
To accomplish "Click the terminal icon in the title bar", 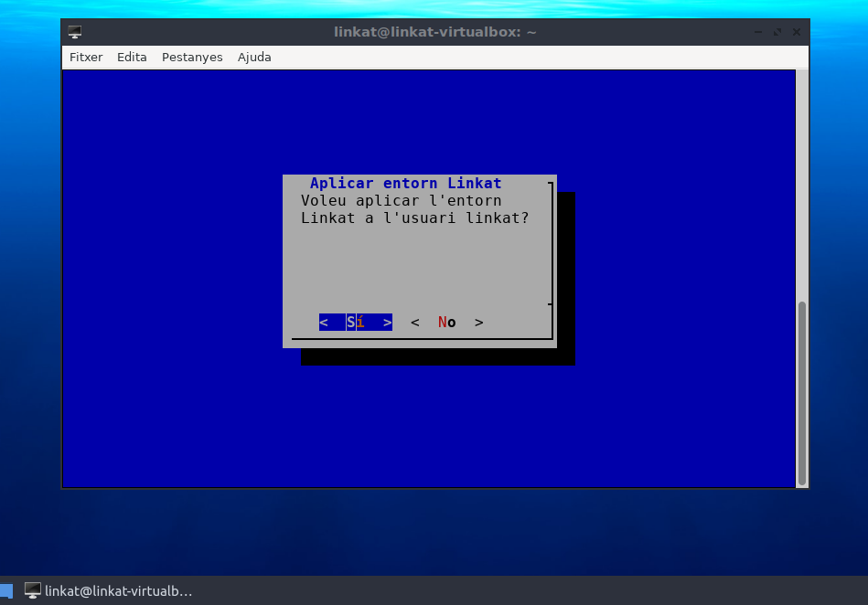I will 75,32.
